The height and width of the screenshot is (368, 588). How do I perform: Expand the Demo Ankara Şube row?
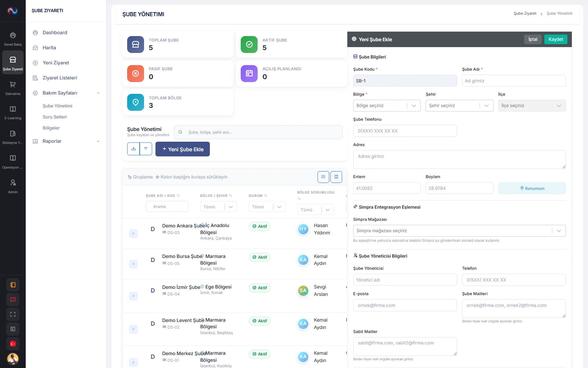(x=133, y=233)
